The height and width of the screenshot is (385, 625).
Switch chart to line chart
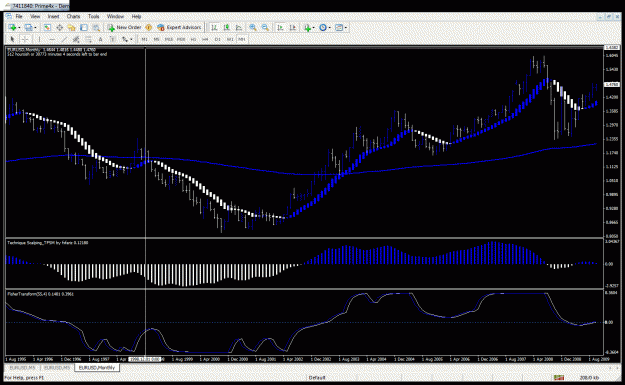[239, 28]
